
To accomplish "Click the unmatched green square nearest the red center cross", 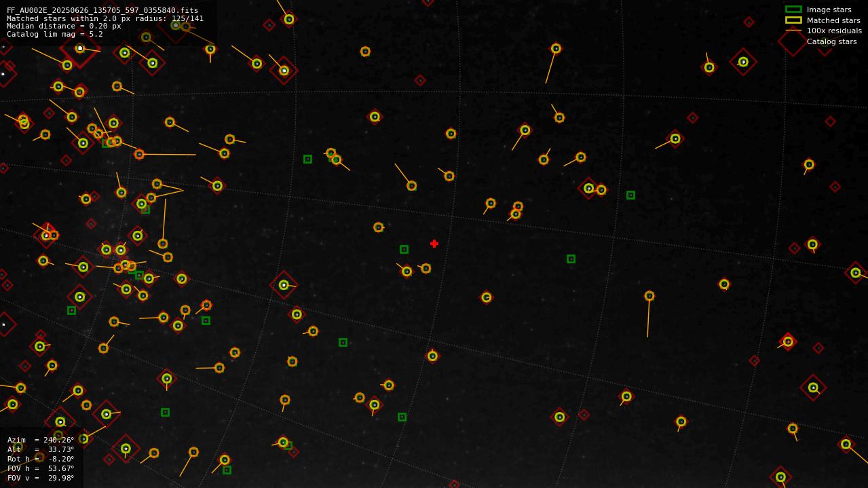I will [404, 249].
